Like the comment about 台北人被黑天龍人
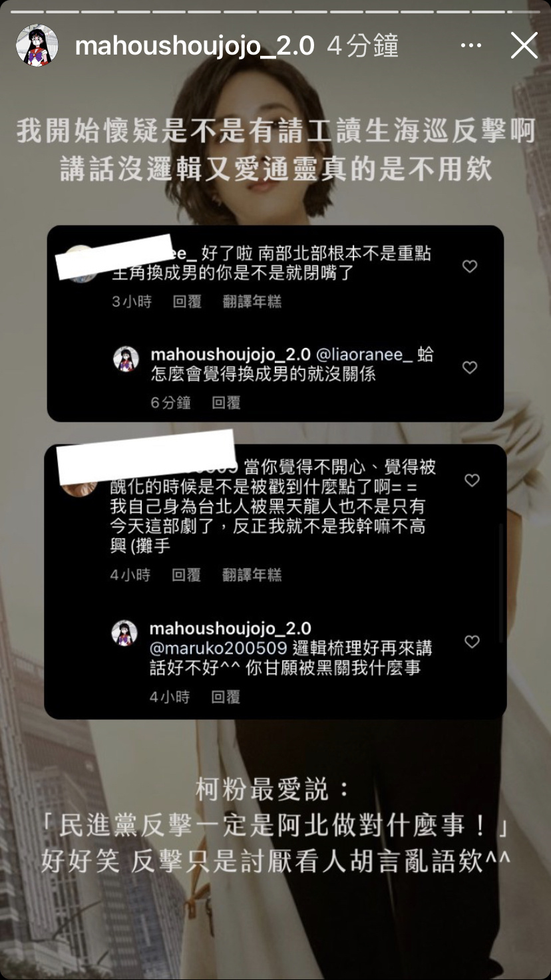The width and height of the screenshot is (551, 980). (472, 480)
